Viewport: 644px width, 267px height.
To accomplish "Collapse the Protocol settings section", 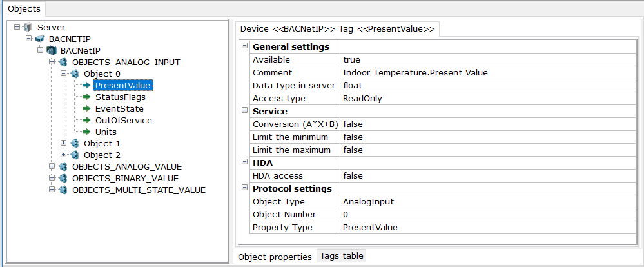I will 245,188.
